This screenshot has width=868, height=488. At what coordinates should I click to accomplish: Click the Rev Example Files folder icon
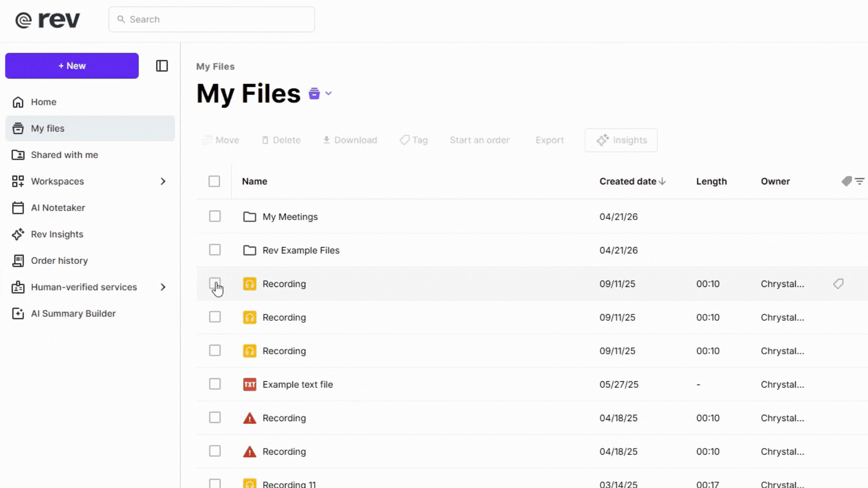click(x=250, y=250)
